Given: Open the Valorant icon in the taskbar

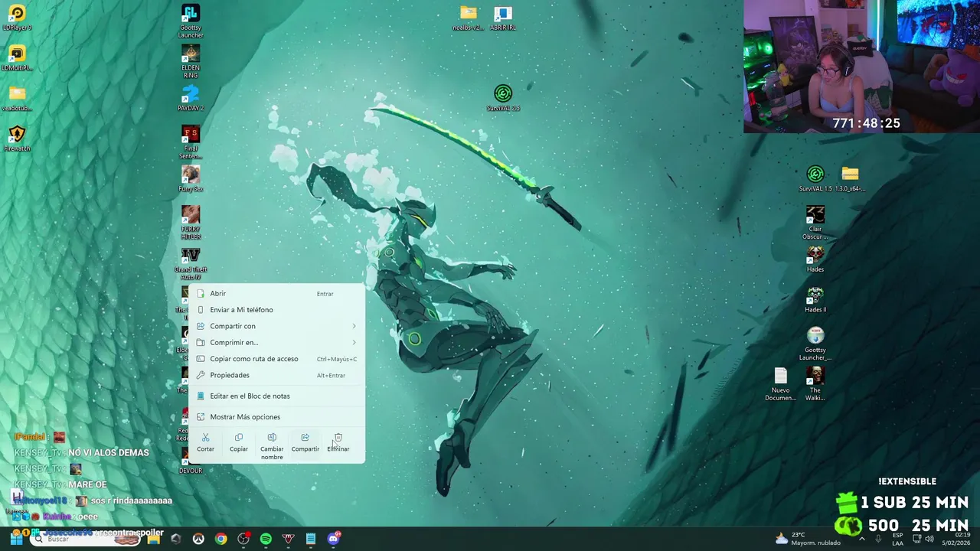Looking at the screenshot, I should point(288,539).
